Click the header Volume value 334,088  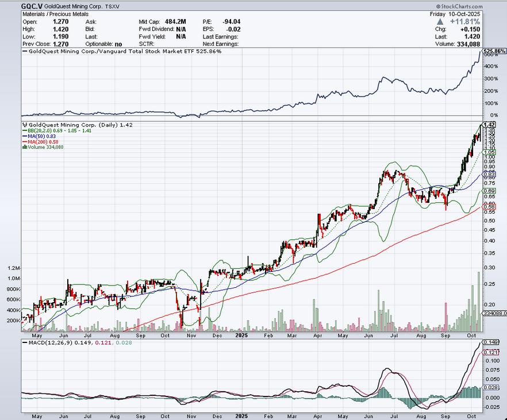468,44
